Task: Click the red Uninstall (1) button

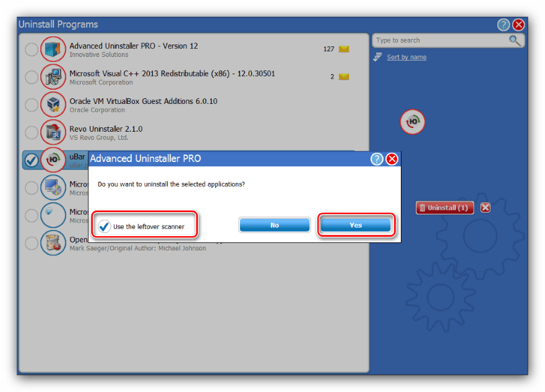Action: click(x=445, y=208)
